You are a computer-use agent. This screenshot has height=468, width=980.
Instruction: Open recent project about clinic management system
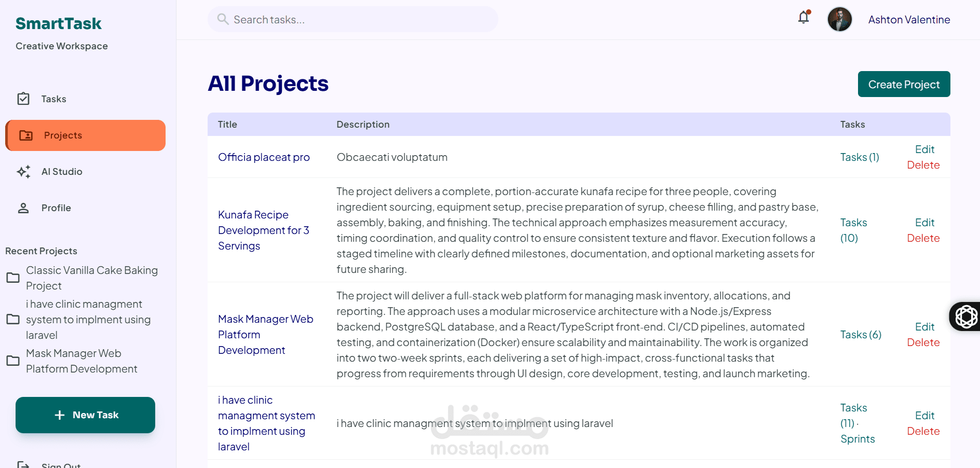[88, 320]
